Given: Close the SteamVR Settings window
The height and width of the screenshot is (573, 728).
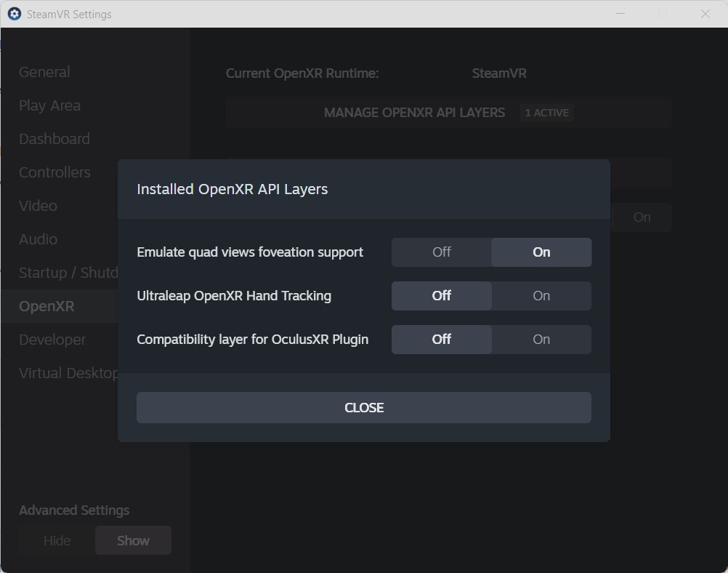Looking at the screenshot, I should [x=705, y=14].
